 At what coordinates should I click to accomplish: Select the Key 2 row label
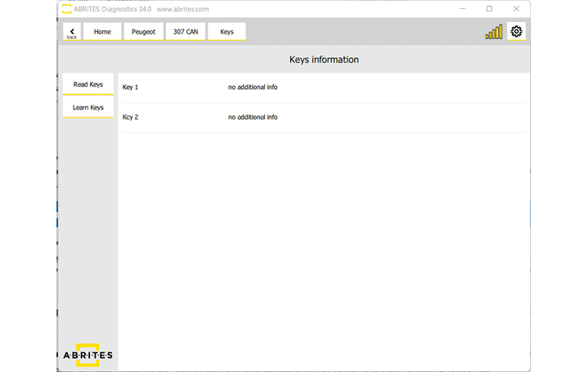(131, 117)
